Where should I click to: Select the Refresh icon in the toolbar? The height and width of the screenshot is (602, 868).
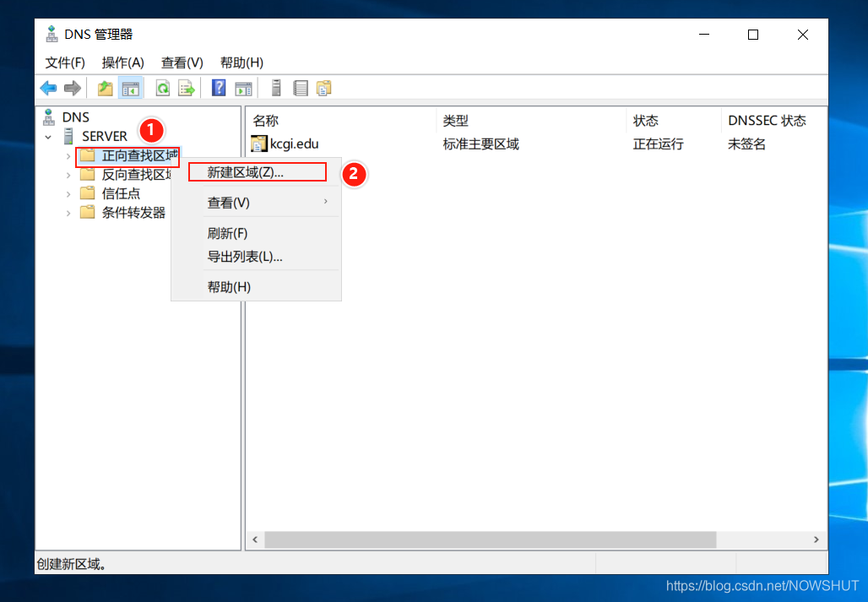161,87
